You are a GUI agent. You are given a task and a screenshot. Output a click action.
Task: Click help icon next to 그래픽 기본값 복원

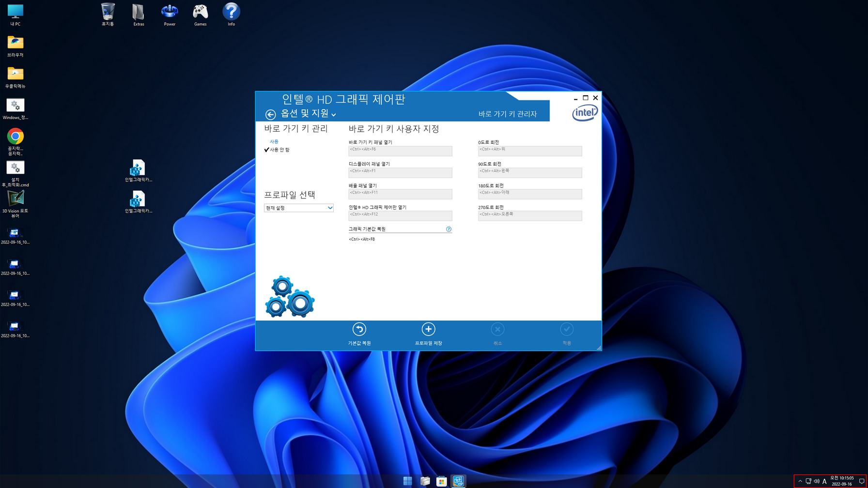point(449,229)
